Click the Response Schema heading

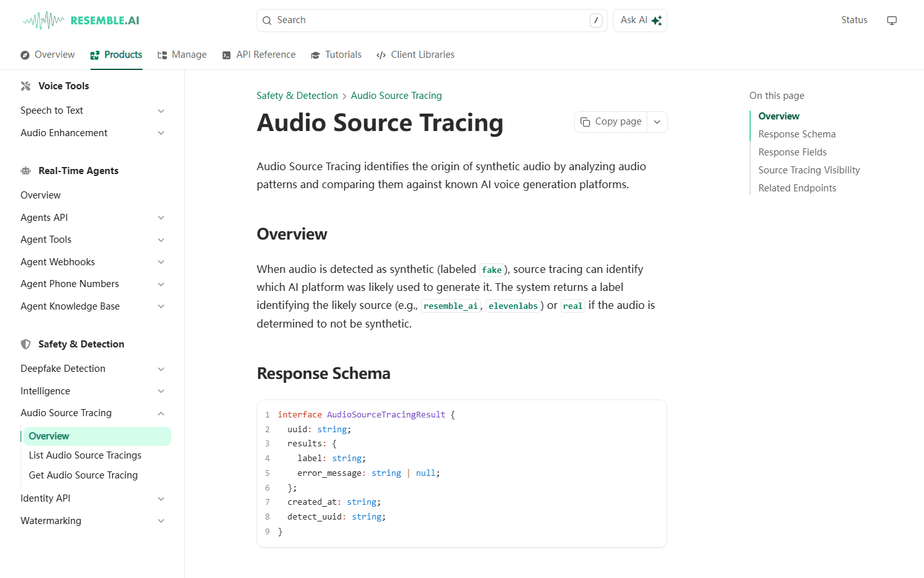tap(323, 374)
